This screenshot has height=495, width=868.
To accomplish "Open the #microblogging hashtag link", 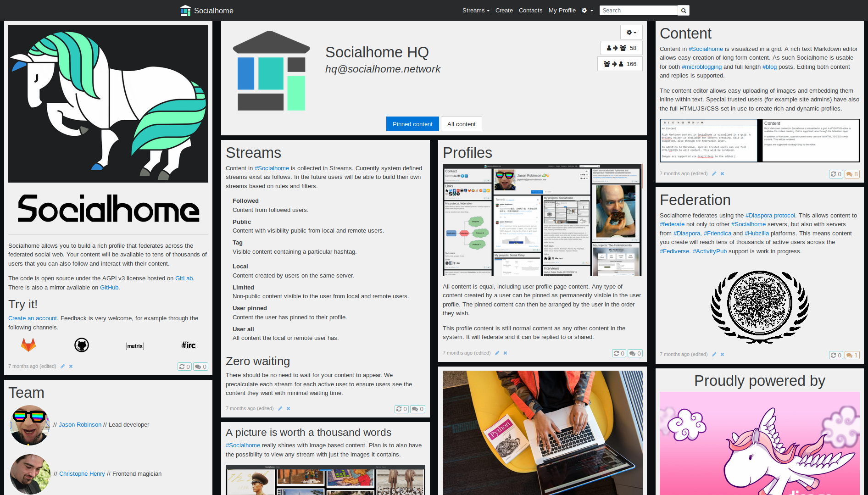I will tap(701, 67).
